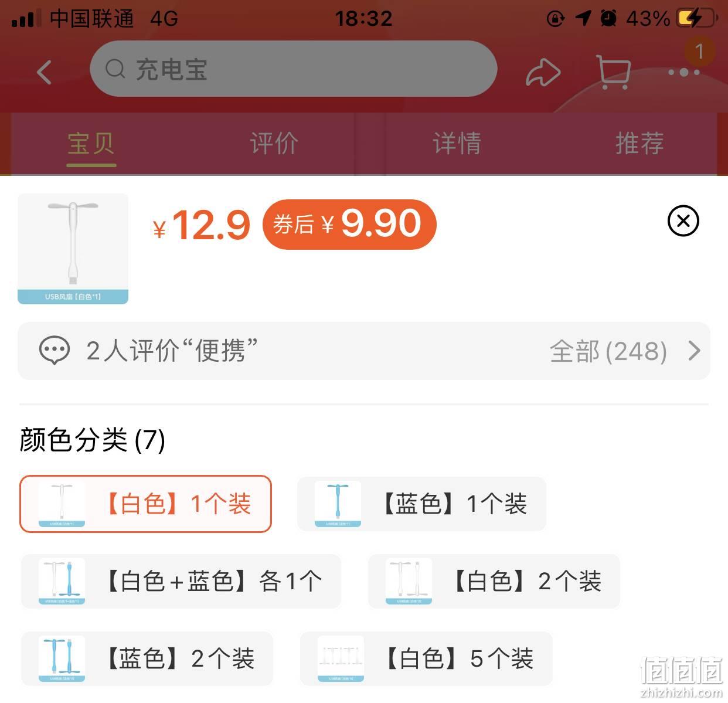Viewport: 728px width, 703px height.
Task: Open the three-dot more menu
Action: [685, 72]
